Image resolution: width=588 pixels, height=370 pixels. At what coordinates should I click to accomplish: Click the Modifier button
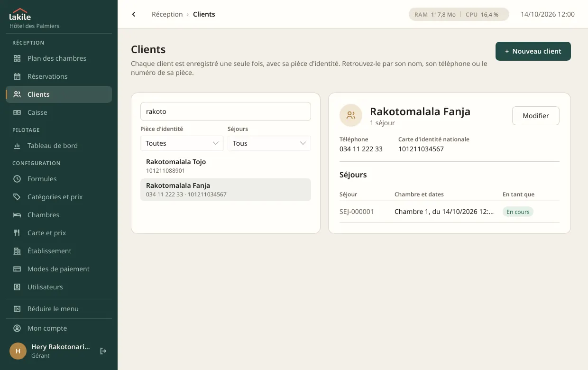536,116
